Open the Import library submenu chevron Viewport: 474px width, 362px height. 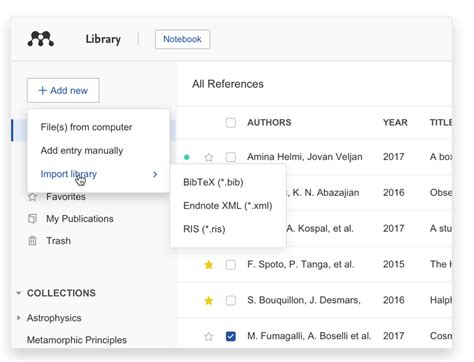[155, 174]
